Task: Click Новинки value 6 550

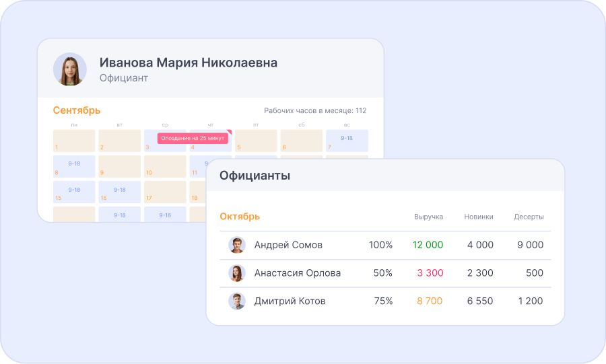Action: pyautogui.click(x=480, y=301)
